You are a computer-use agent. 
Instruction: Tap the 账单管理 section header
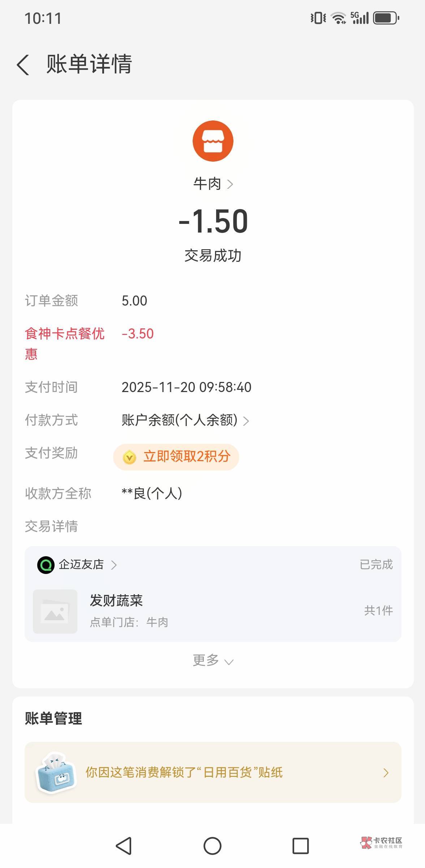click(x=53, y=719)
